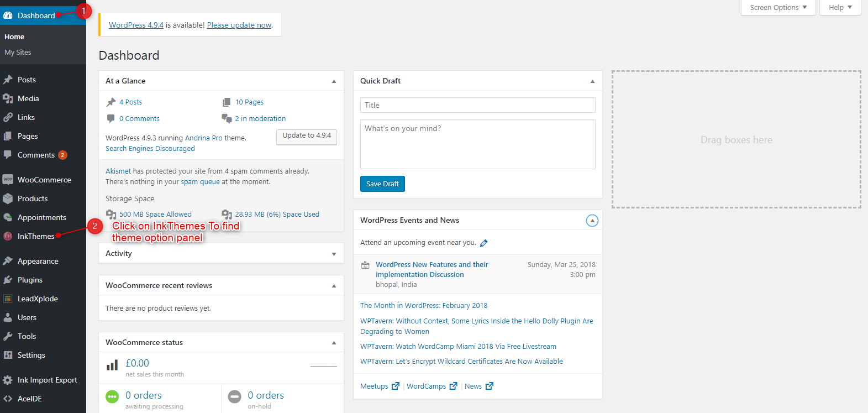Click the green awaiting processing orders icon
Screen dimensions: 868x413
click(112, 396)
